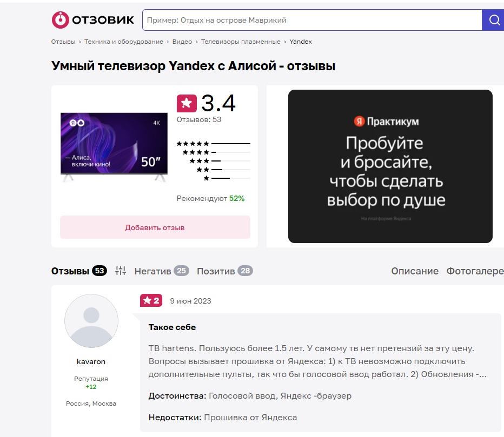This screenshot has width=504, height=437.
Task: Click the Yandex TV product image
Action: [114, 147]
